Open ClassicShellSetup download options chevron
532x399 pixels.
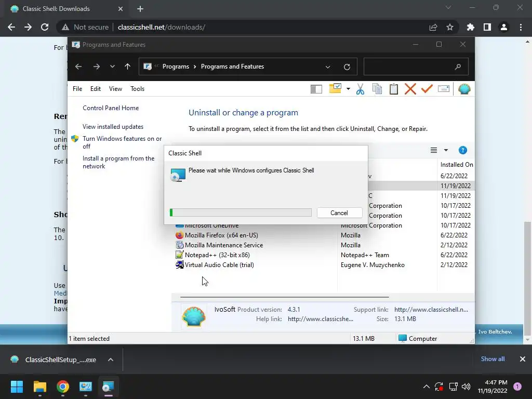111,360
